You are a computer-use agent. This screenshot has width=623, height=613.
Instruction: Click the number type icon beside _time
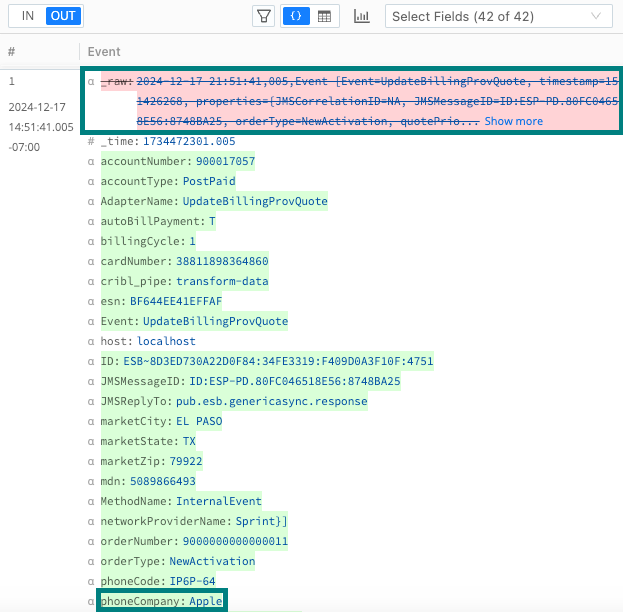[x=92, y=142]
